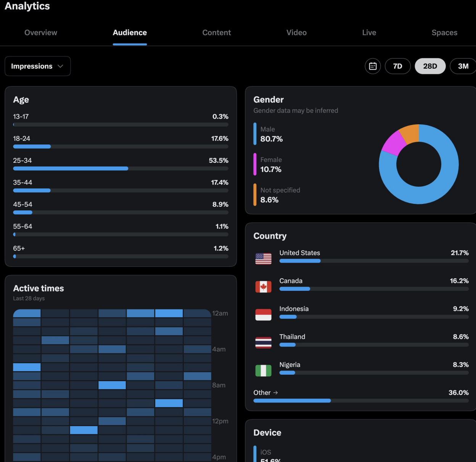Click the orange Not specified color indicator

coord(255,195)
